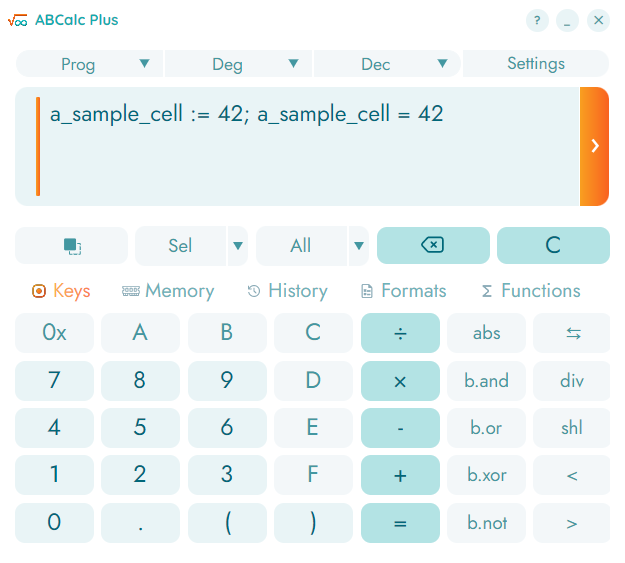625x563 pixels.
Task: Open the Functions tab
Action: (530, 291)
